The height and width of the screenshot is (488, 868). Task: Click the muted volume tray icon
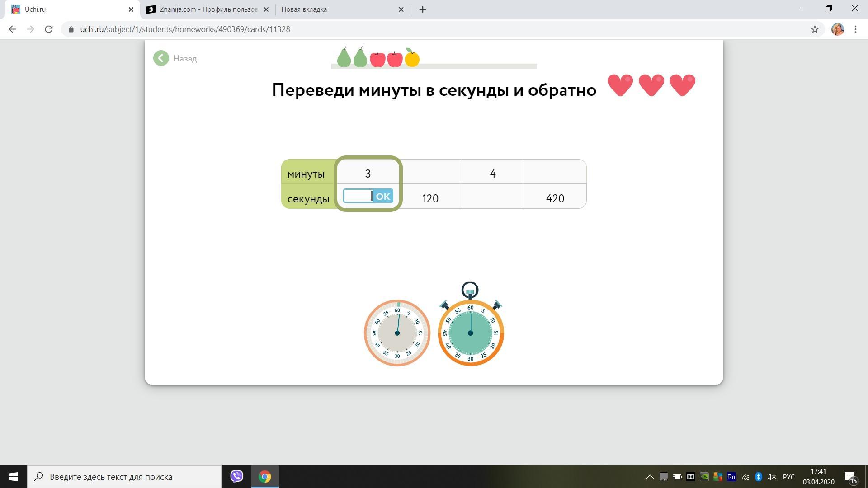pos(771,477)
